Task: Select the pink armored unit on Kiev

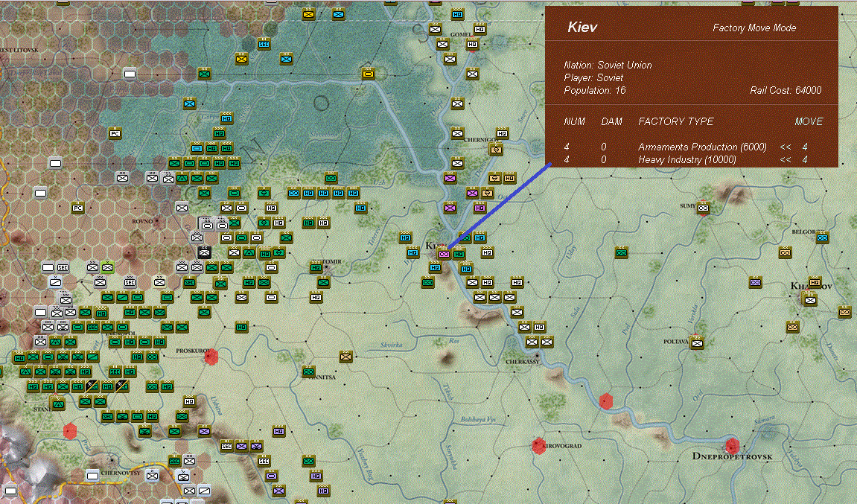Action: tap(443, 254)
